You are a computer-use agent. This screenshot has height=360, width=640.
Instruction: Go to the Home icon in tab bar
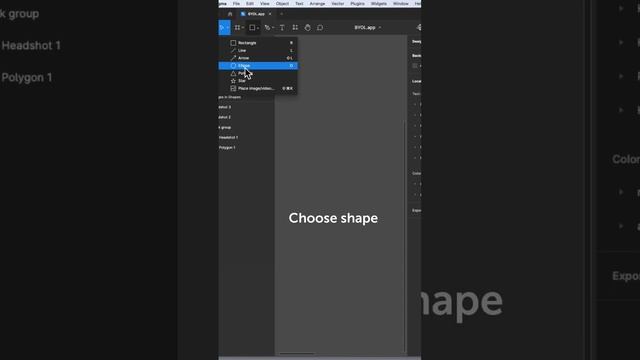pyautogui.click(x=230, y=14)
